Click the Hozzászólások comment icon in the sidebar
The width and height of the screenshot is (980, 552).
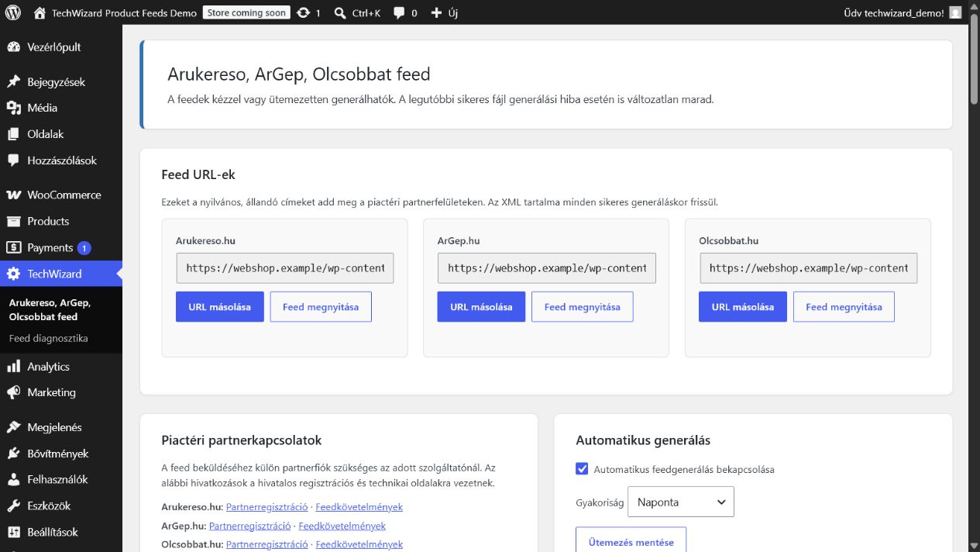(13, 160)
